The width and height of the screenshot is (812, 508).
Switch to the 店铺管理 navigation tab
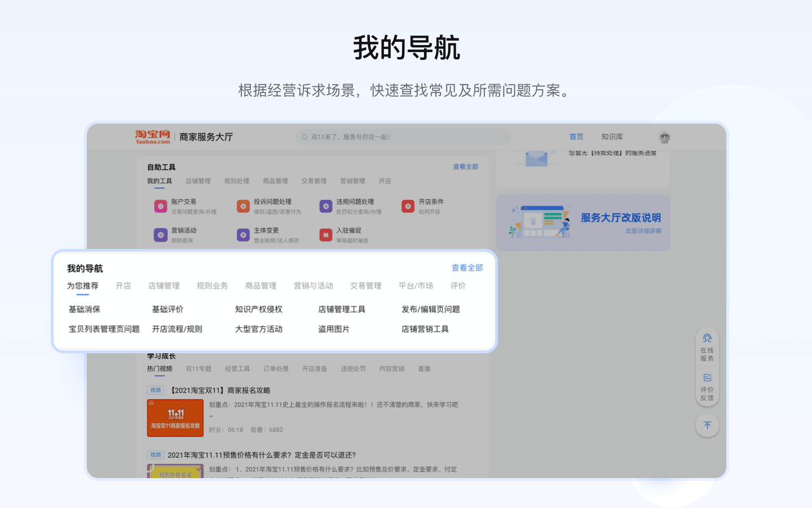(164, 286)
